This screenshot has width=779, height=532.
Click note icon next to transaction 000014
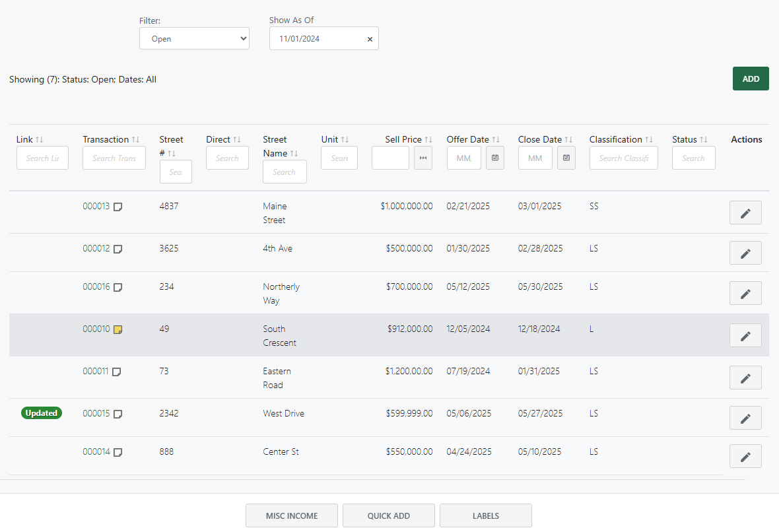(x=117, y=451)
